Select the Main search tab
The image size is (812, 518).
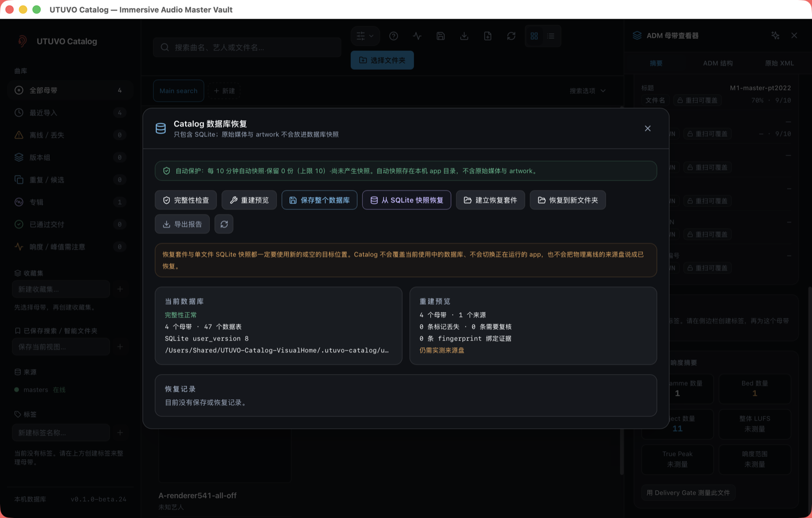178,91
